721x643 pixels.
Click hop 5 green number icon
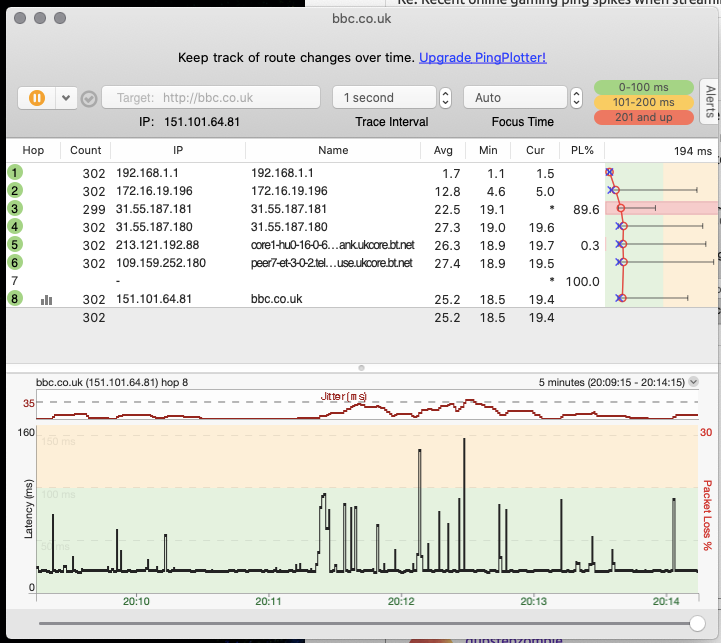(15, 244)
